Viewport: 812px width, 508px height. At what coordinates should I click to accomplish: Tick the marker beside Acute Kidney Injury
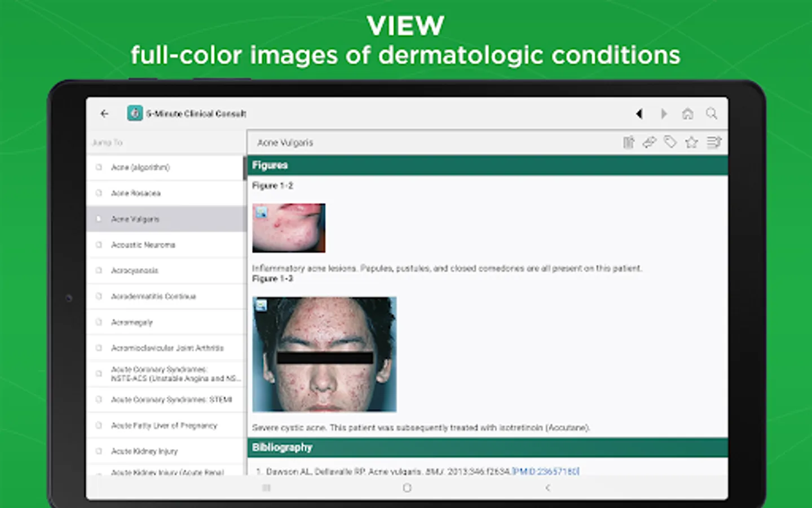99,451
